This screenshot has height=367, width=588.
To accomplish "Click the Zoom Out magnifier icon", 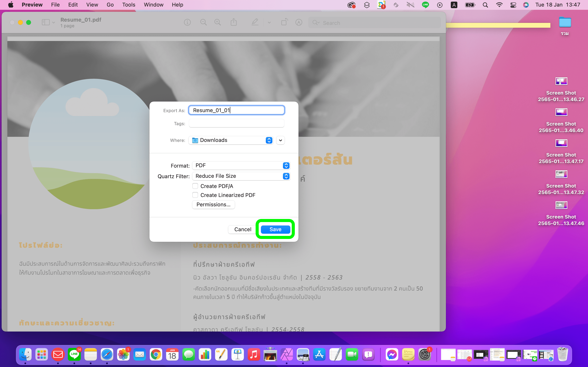I will point(203,23).
